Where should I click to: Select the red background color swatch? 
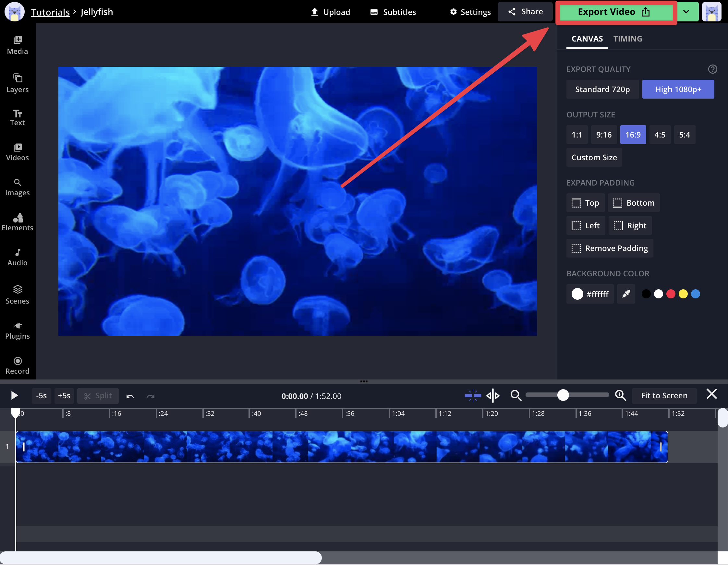671,294
